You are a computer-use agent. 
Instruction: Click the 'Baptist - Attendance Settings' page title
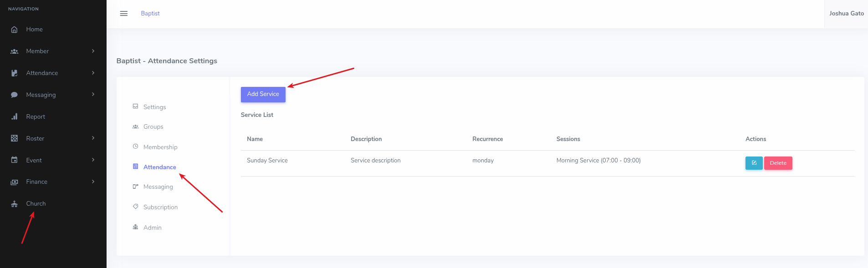(167, 61)
